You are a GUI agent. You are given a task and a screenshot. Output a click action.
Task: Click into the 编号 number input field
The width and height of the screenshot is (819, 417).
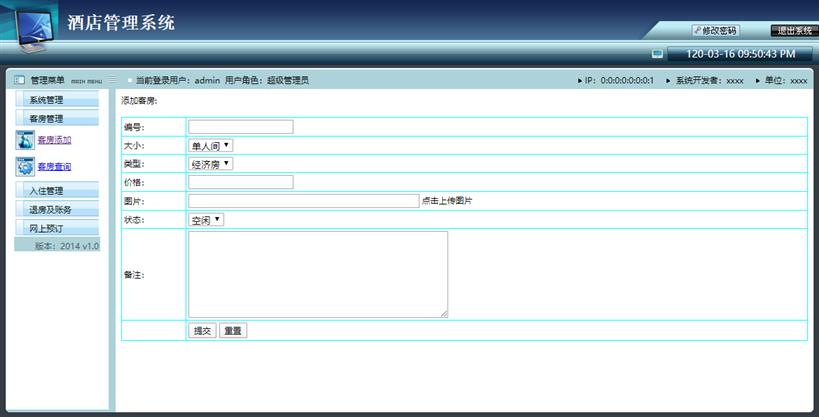pyautogui.click(x=240, y=127)
